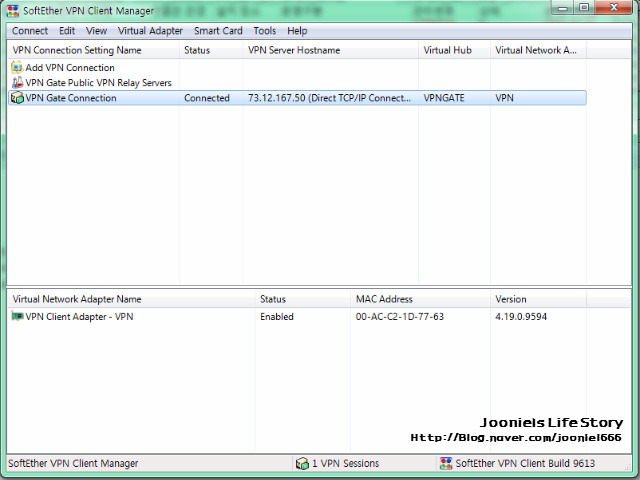Minimize the SoftEther VPN Client Manager window

point(563,8)
